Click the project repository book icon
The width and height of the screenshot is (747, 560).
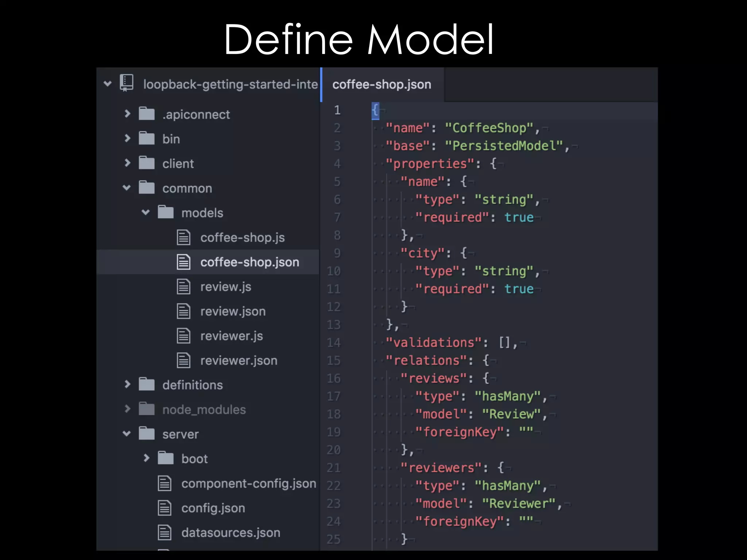127,83
